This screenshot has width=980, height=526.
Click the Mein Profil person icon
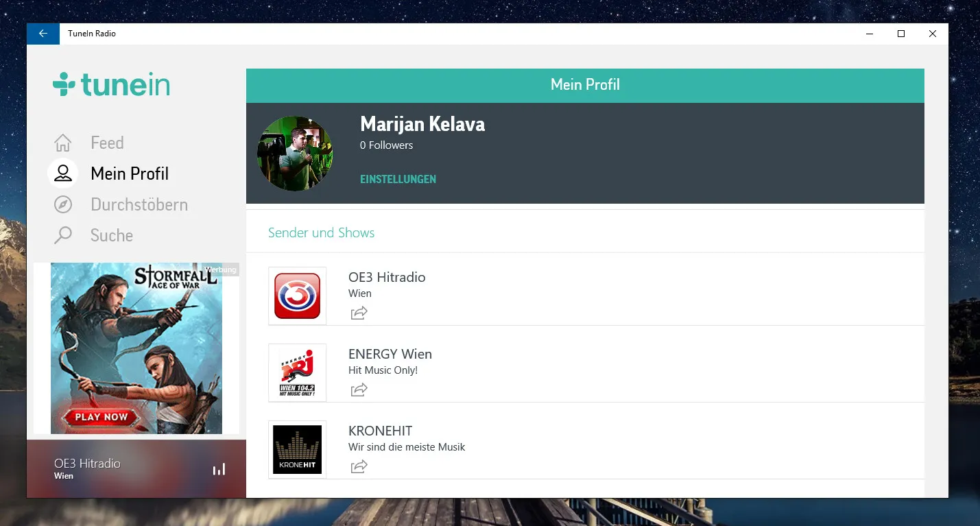62,174
